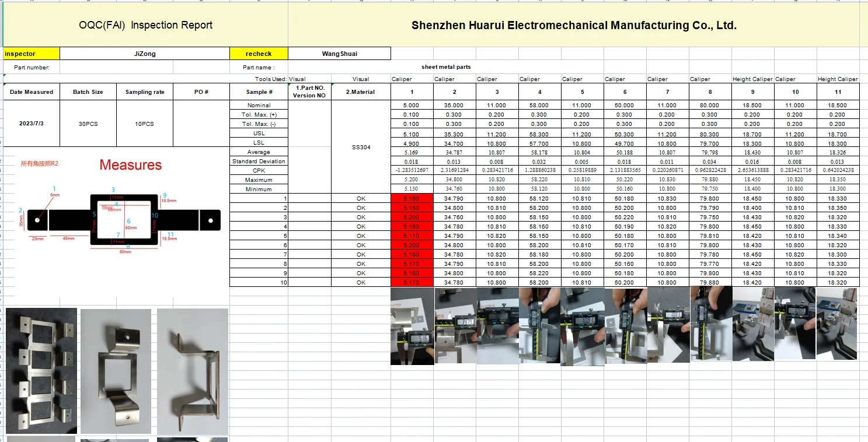Click the Shenzhen Huarui company name header
Viewport: 868px width, 442px height.
pos(574,25)
